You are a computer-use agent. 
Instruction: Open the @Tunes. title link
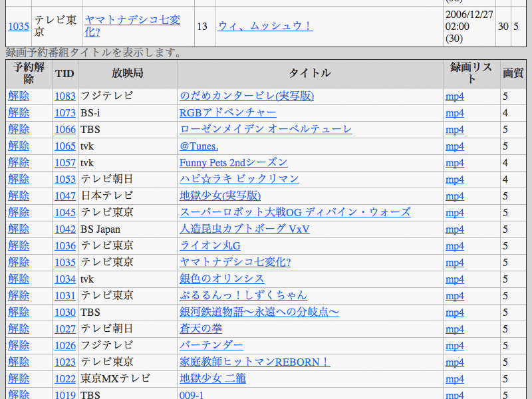199,146
